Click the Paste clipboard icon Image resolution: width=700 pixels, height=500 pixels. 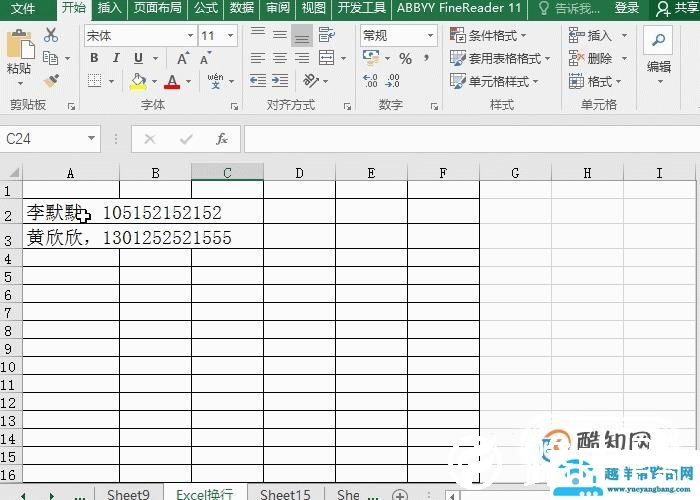(20, 44)
